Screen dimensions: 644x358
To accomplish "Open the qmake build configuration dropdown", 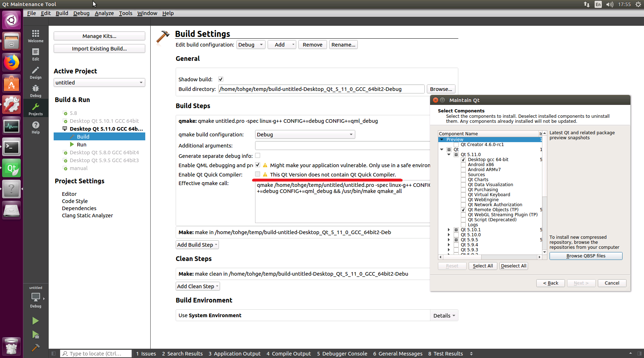I will click(305, 135).
